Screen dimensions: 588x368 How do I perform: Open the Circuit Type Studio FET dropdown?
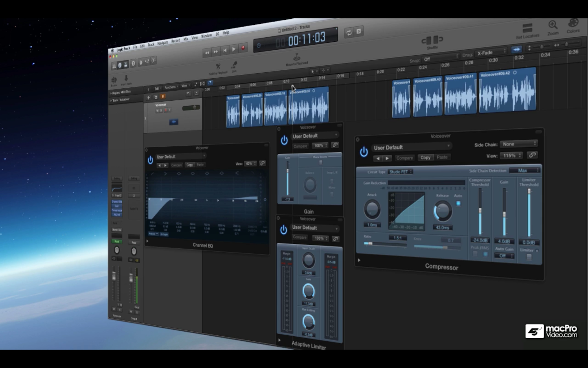click(x=401, y=172)
